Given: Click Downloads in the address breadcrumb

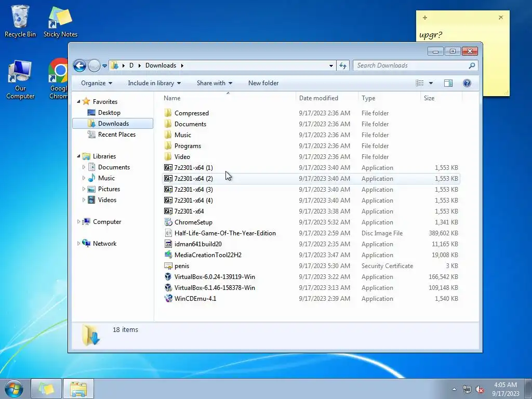Looking at the screenshot, I should click(x=161, y=65).
